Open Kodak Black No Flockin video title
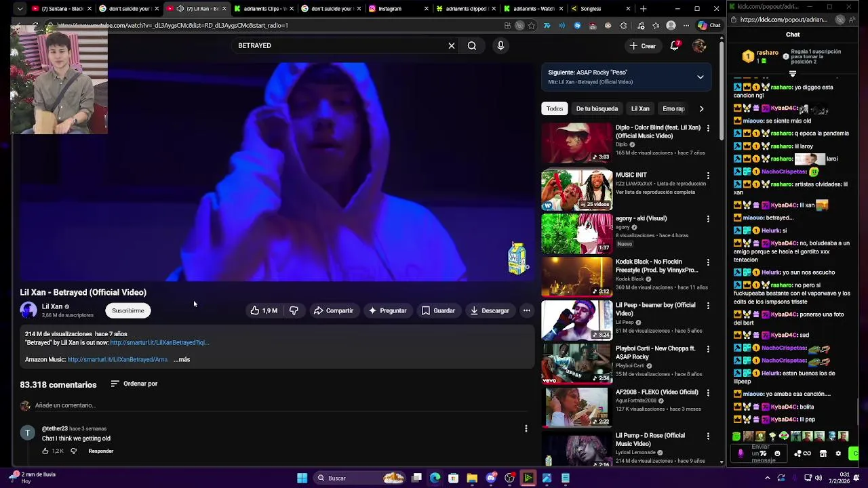 click(x=656, y=266)
